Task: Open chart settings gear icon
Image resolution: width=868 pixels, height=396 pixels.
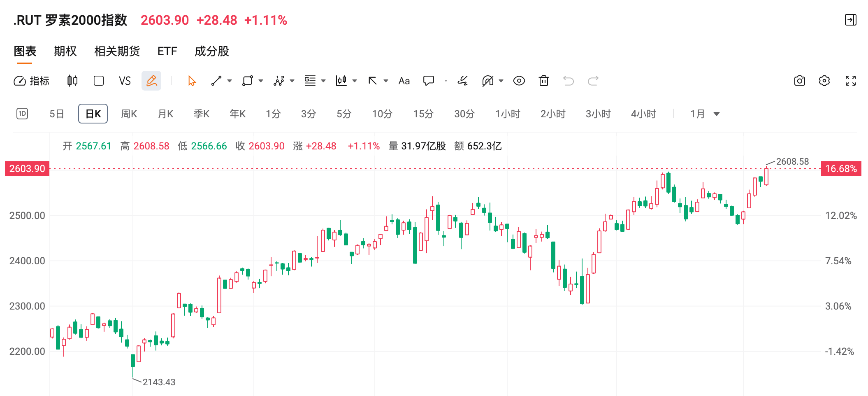Action: click(x=824, y=81)
